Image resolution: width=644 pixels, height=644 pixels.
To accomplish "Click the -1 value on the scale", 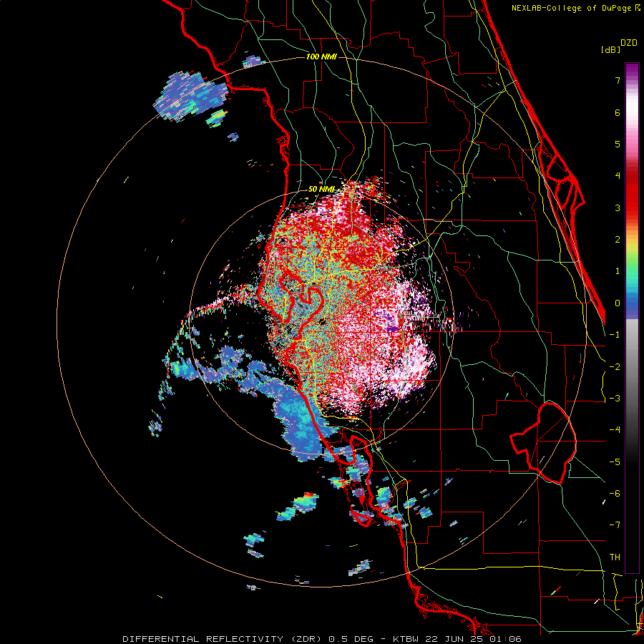I will pos(615,335).
